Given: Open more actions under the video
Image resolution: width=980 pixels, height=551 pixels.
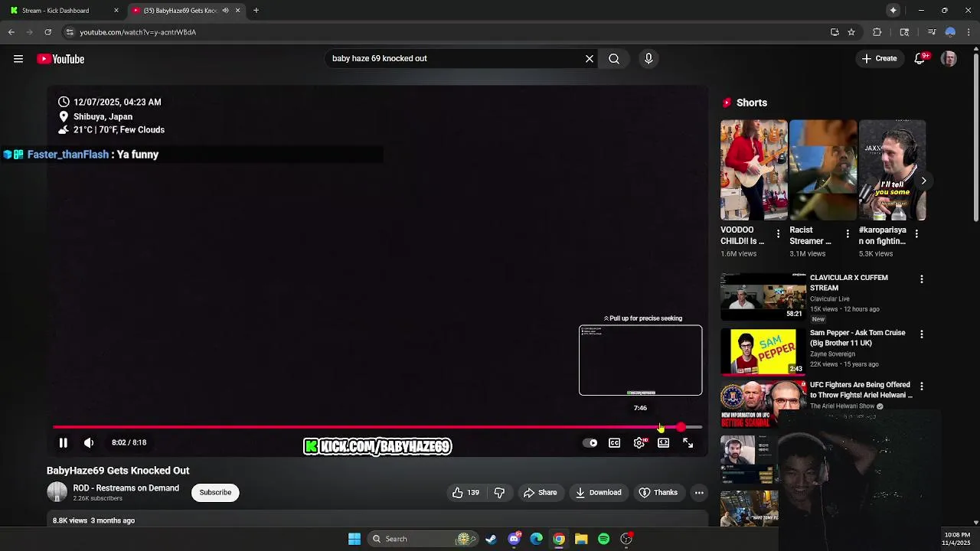Looking at the screenshot, I should (x=699, y=493).
